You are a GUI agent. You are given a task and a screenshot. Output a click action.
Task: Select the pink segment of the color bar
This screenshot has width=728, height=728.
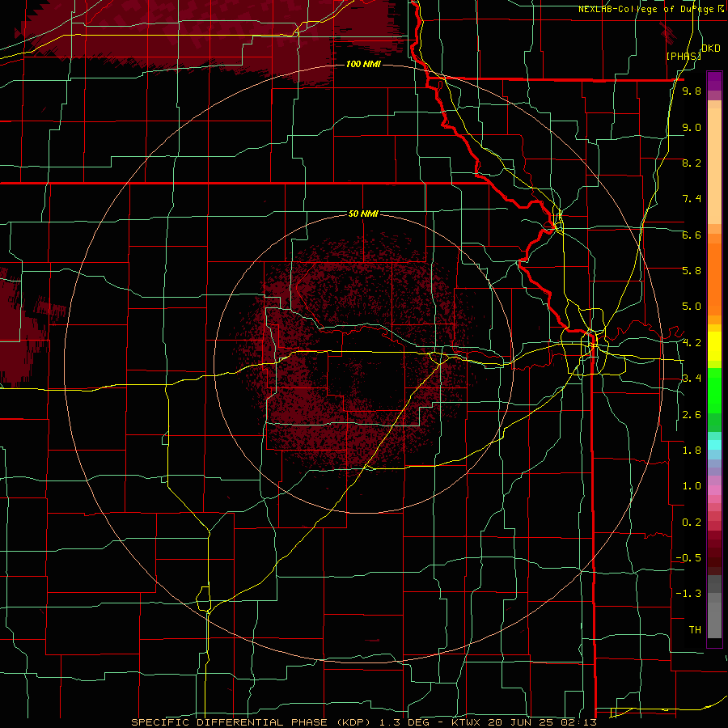[x=714, y=490]
